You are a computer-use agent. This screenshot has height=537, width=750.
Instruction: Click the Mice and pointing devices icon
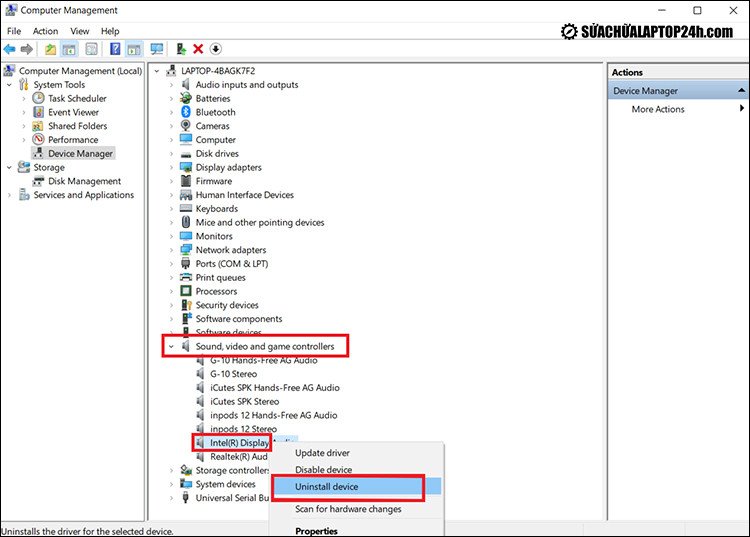pos(186,222)
